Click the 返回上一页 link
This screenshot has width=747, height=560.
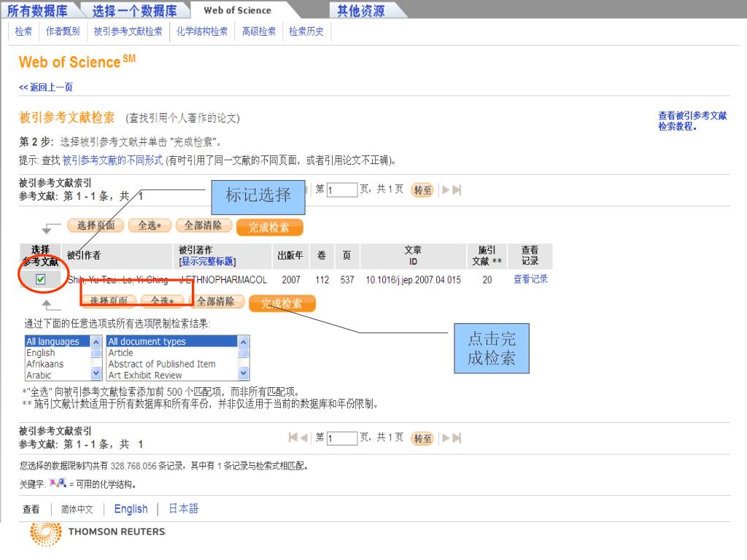click(46, 87)
